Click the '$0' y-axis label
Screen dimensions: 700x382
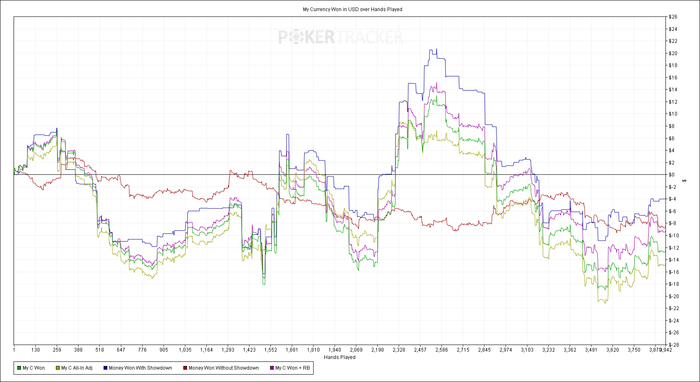pyautogui.click(x=671, y=174)
